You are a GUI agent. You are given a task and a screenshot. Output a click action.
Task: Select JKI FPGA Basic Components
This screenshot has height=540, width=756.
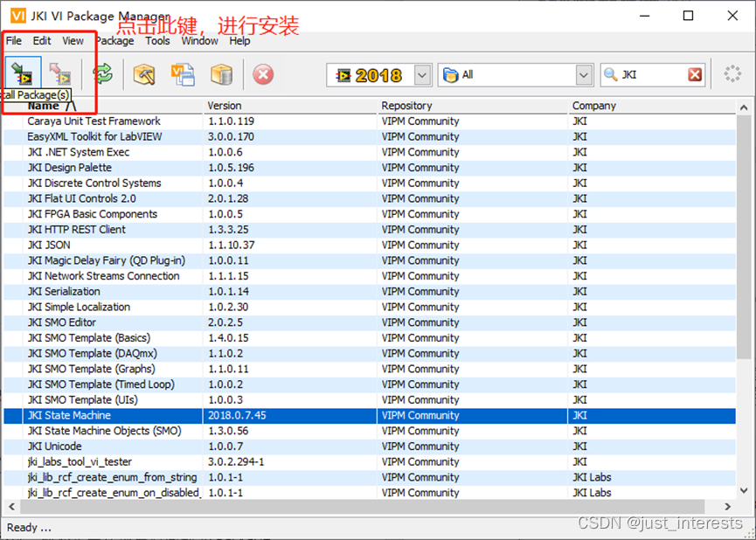(370, 213)
